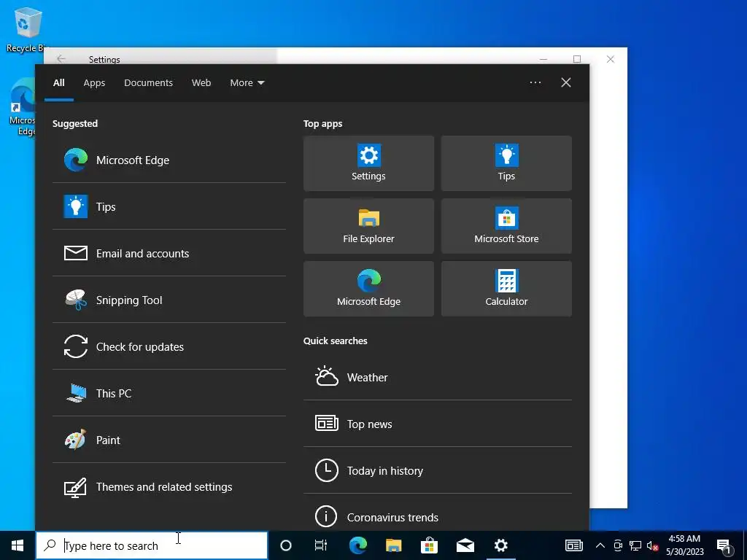
Task: Switch to the Documents search tab
Action: [149, 83]
